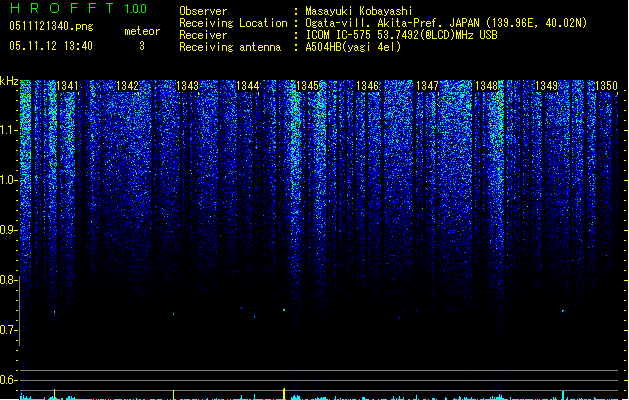
Task: Click the 1349 time marker
Action: (546, 86)
